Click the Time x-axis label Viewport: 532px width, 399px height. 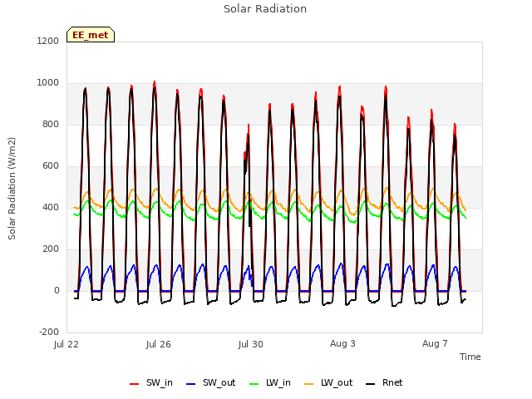470,357
